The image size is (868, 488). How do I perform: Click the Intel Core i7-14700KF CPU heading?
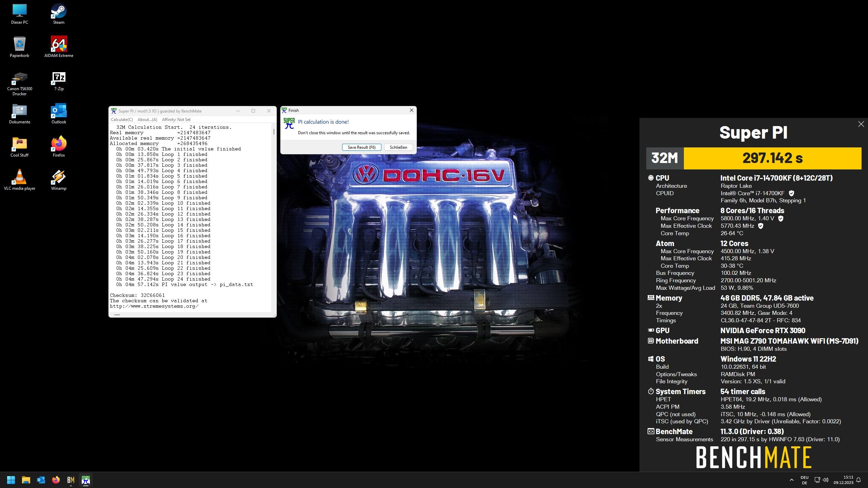(x=776, y=178)
